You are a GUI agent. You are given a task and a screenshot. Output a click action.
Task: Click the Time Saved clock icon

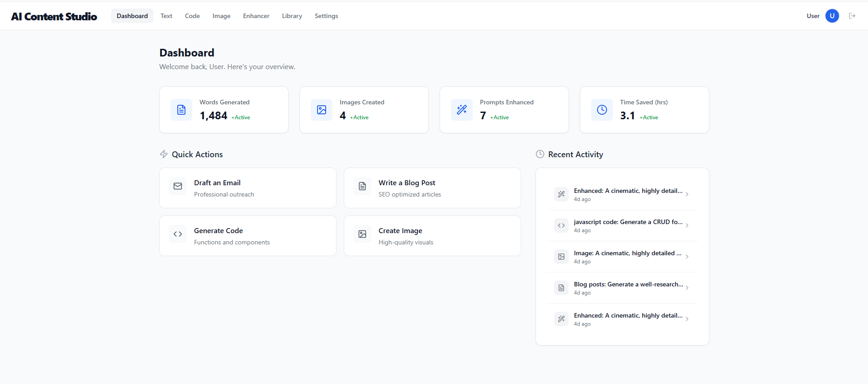pyautogui.click(x=602, y=110)
